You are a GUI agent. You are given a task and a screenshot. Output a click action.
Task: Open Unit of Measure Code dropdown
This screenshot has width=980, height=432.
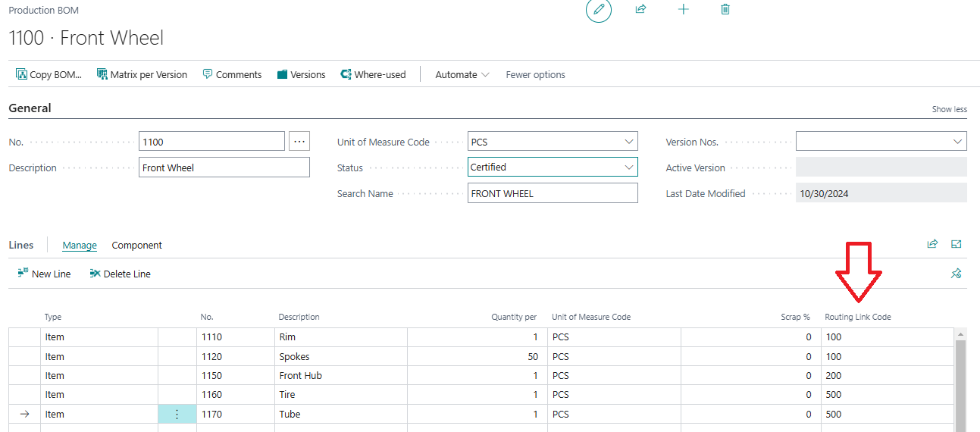pyautogui.click(x=629, y=142)
